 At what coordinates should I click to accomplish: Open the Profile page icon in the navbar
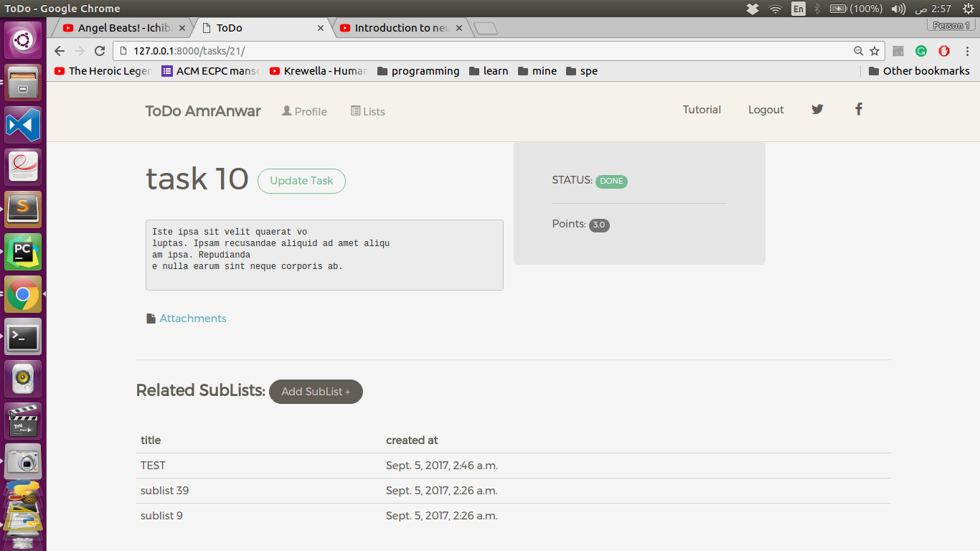[x=286, y=110]
